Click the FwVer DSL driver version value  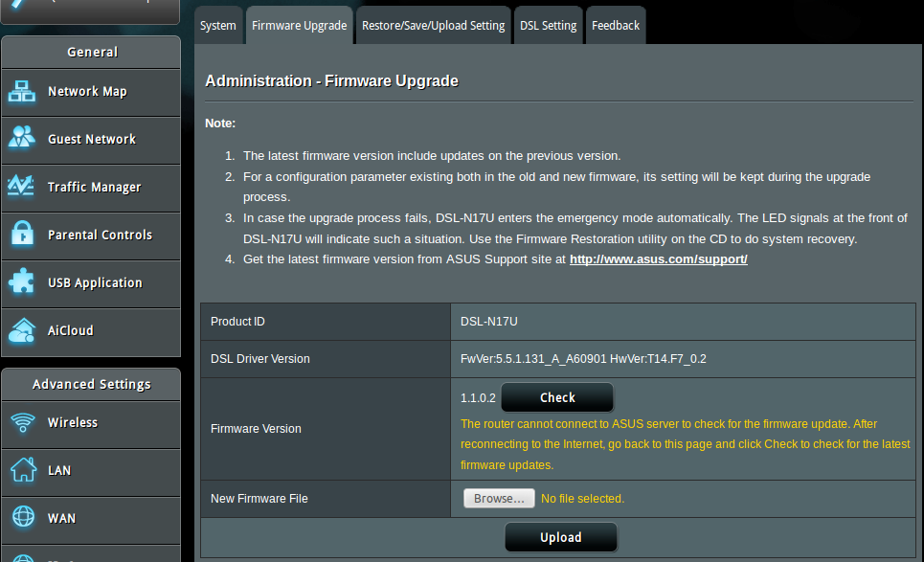pos(583,359)
